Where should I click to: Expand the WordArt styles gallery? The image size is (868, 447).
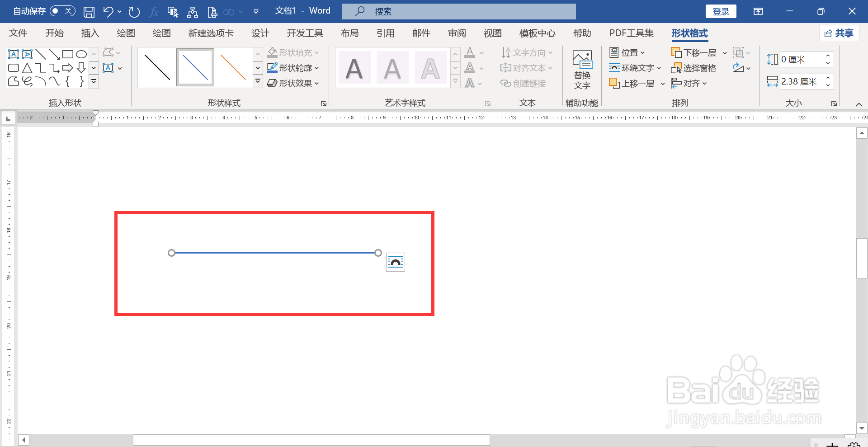456,81
